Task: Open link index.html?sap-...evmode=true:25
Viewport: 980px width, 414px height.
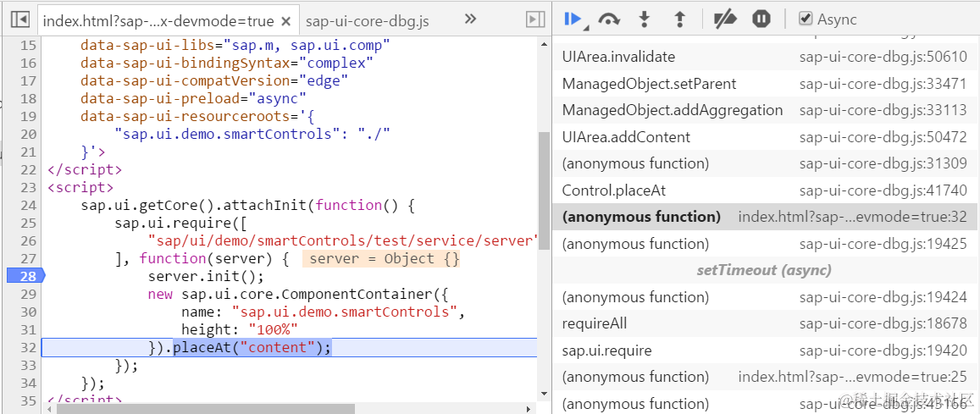Action: (x=852, y=377)
